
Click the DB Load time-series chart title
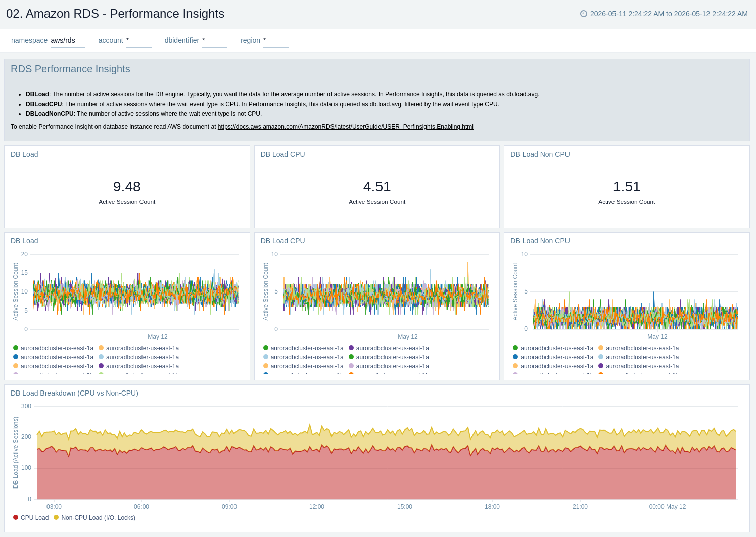[24, 241]
